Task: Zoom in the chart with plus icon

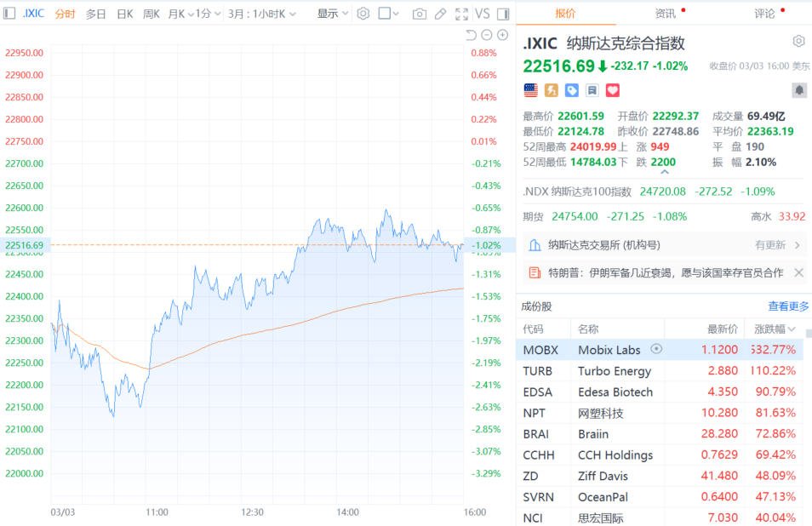Action: coord(503,35)
